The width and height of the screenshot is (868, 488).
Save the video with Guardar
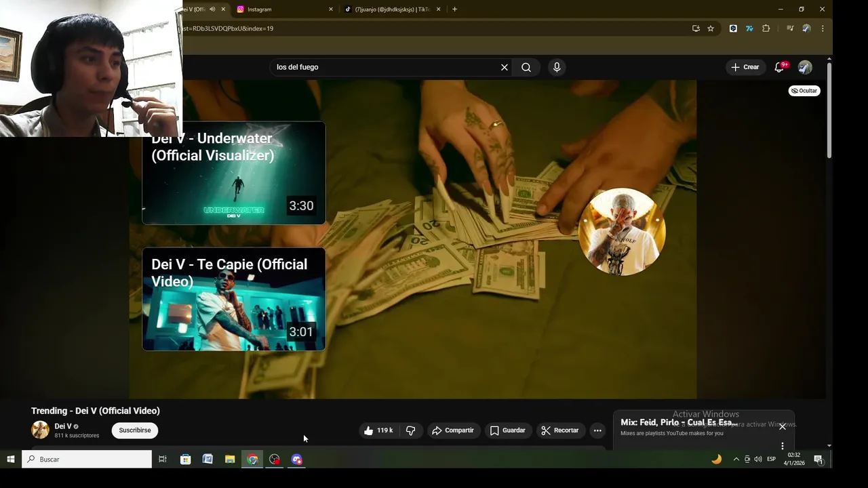click(508, 430)
